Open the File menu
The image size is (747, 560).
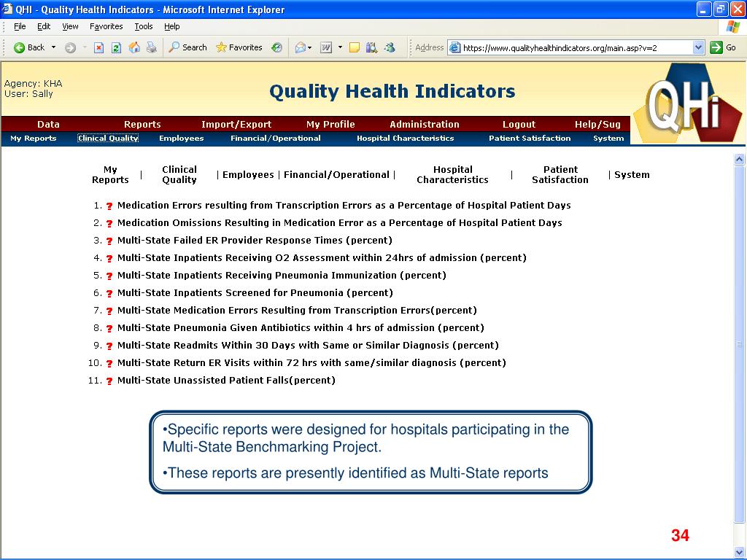(20, 26)
